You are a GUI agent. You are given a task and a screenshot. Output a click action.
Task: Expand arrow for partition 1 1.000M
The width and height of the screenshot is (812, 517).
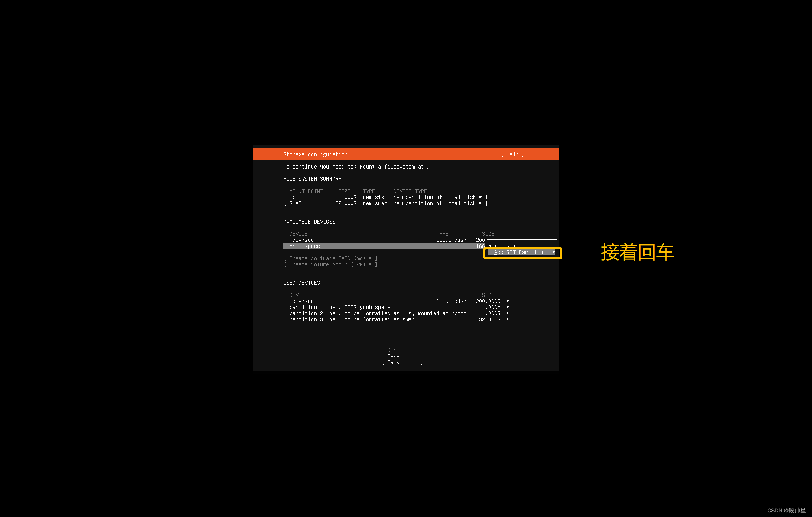pyautogui.click(x=508, y=307)
